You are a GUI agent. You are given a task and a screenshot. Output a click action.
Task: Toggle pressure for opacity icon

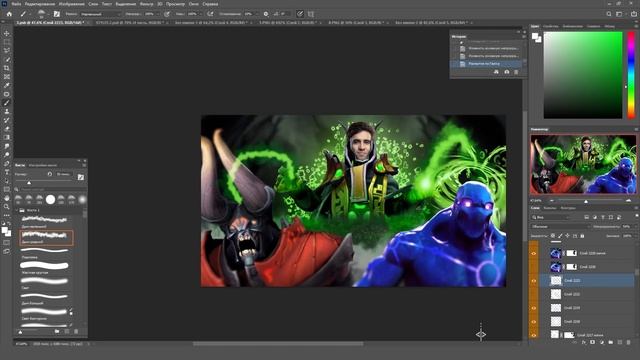(167, 14)
